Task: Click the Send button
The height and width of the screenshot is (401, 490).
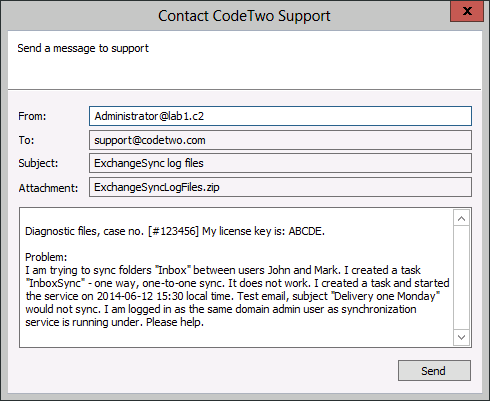Action: point(434,370)
